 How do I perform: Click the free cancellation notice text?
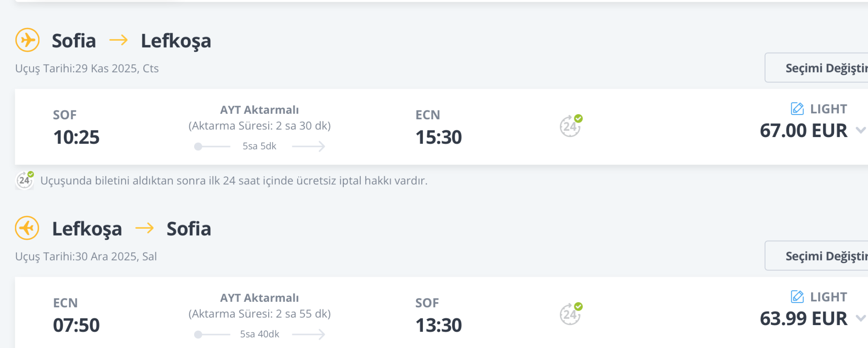pyautogui.click(x=234, y=181)
